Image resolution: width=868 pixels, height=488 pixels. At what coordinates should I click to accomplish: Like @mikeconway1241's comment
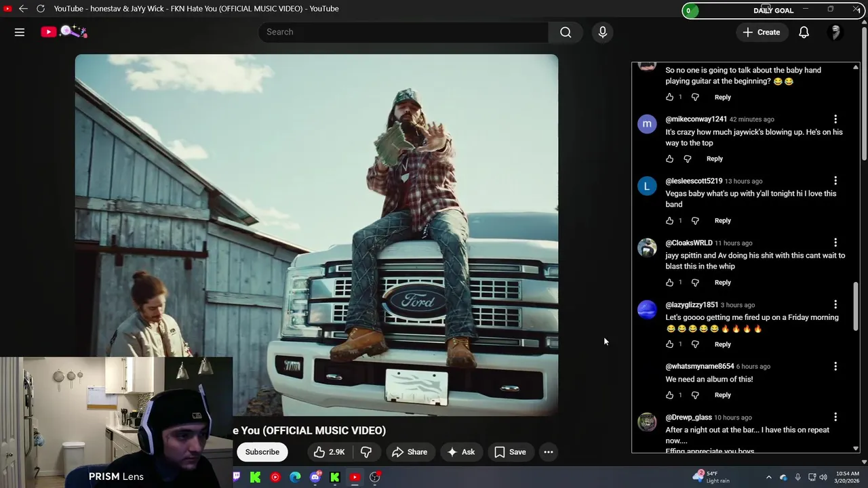click(x=670, y=159)
